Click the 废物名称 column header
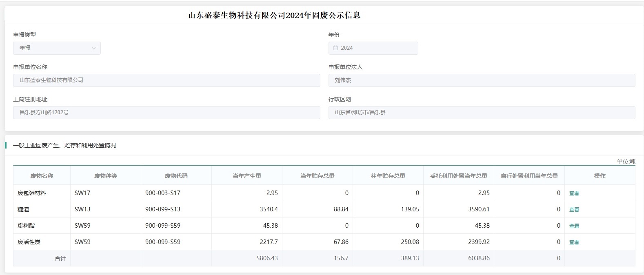Image resolution: width=644 pixels, height=275 pixels. 42,176
